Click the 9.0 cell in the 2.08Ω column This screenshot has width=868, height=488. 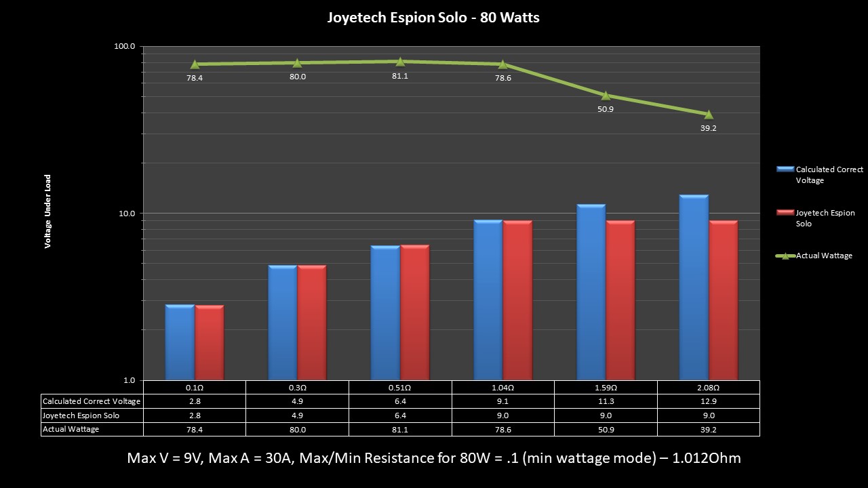[709, 415]
